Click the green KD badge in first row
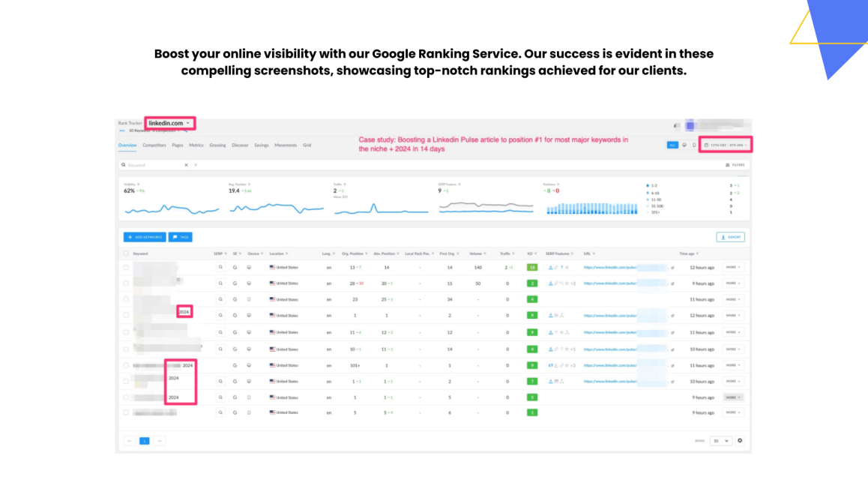 pos(532,268)
